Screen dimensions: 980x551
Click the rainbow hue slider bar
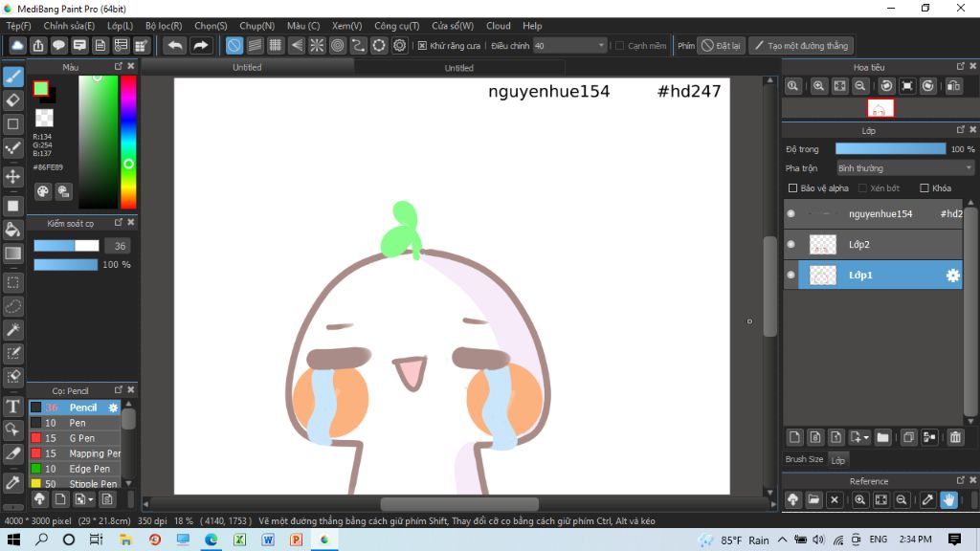(x=128, y=142)
